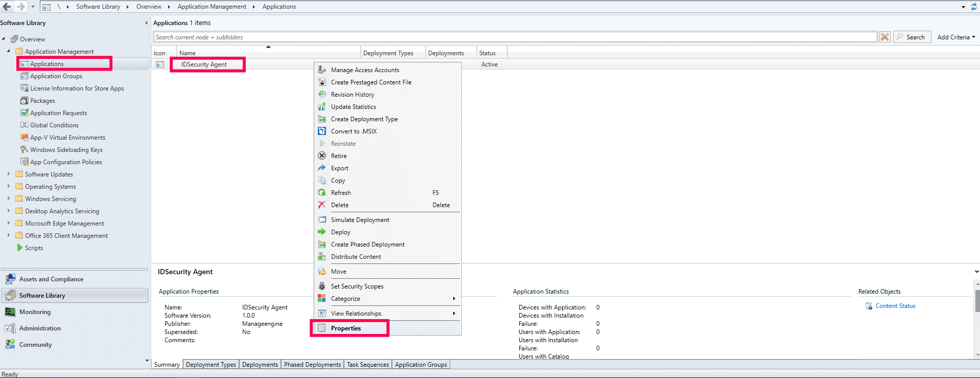Collapse the Application Management folder
This screenshot has width=980, height=378.
pos(9,51)
